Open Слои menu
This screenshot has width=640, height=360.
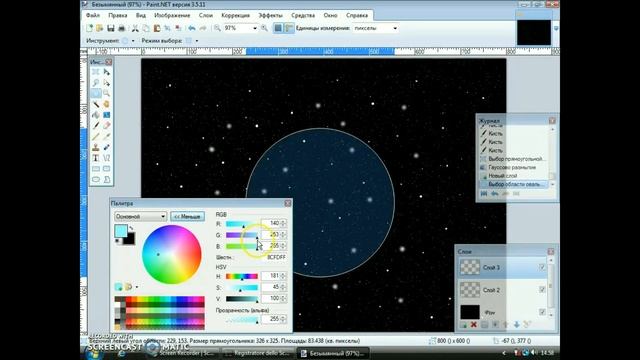[206, 16]
